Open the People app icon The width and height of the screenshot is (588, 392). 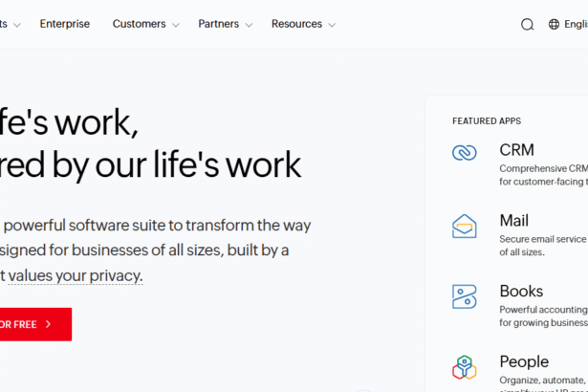coord(465,367)
